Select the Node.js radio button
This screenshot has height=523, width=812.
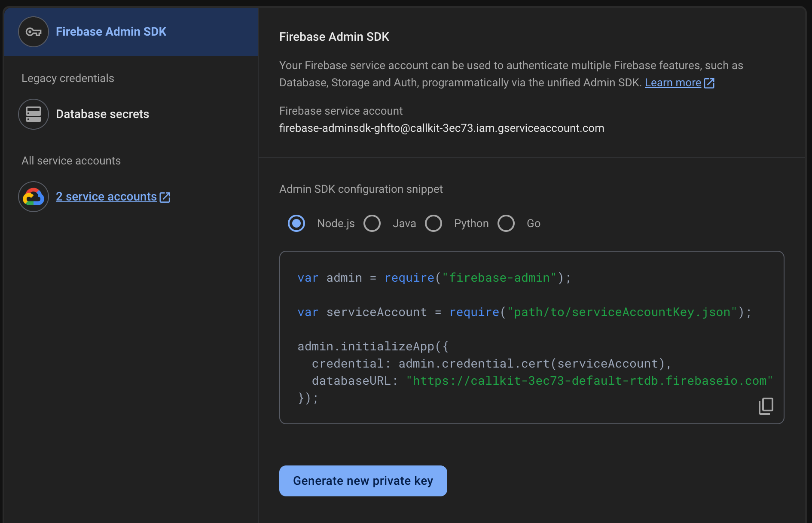point(296,223)
